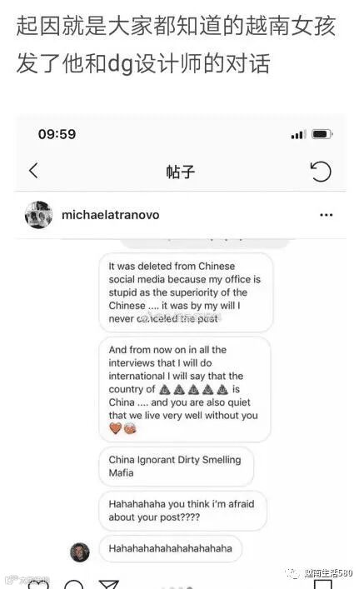Open michaelatranovo profile picture
364x589 pixels.
pos(38,214)
